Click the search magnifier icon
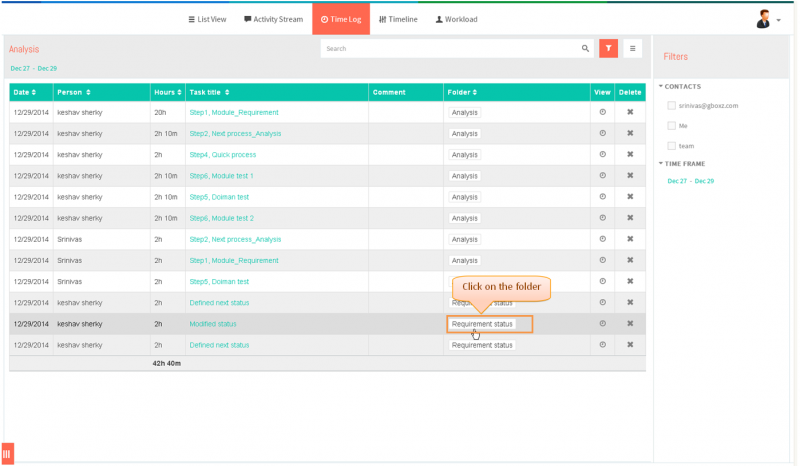The image size is (800, 466). 585,48
